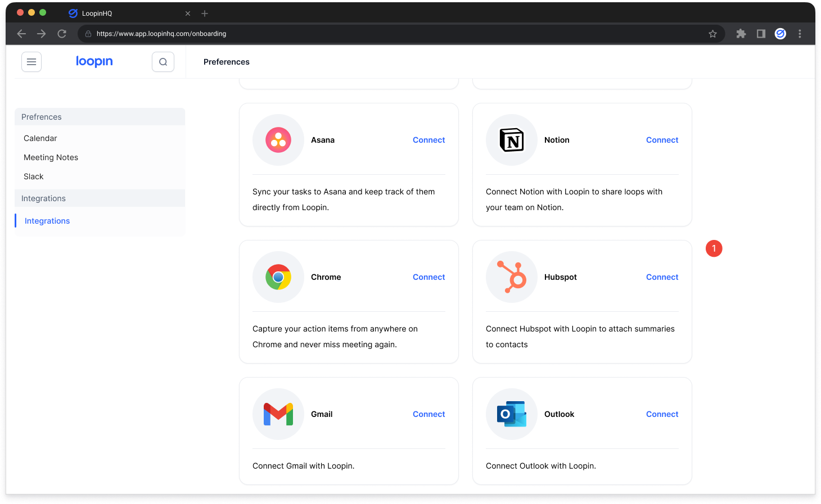Open Meeting Notes preferences
The image size is (821, 504).
(x=51, y=157)
